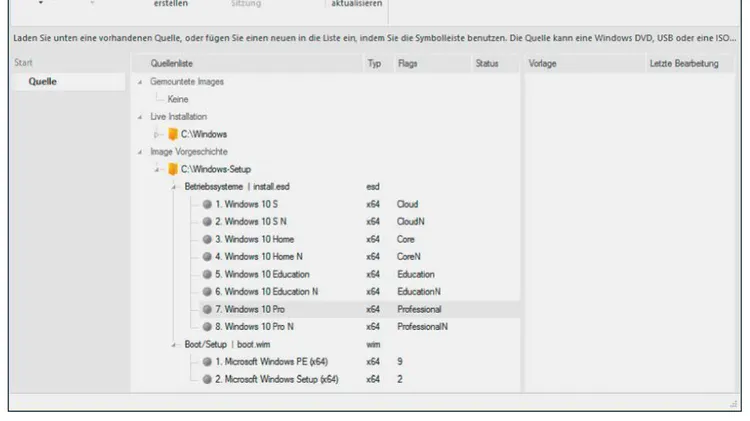The width and height of the screenshot is (750, 421).
Task: Expand the C:\Windows live installation node
Action: click(156, 135)
